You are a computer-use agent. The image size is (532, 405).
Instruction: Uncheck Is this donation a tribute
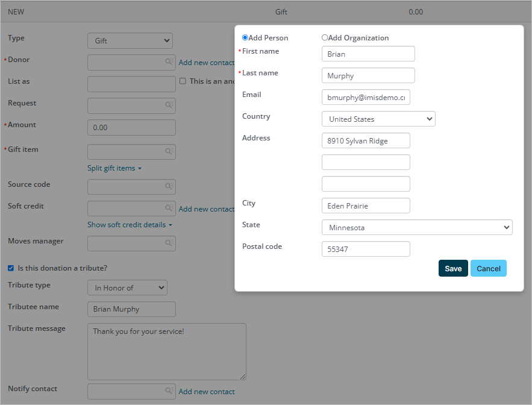[x=11, y=268]
